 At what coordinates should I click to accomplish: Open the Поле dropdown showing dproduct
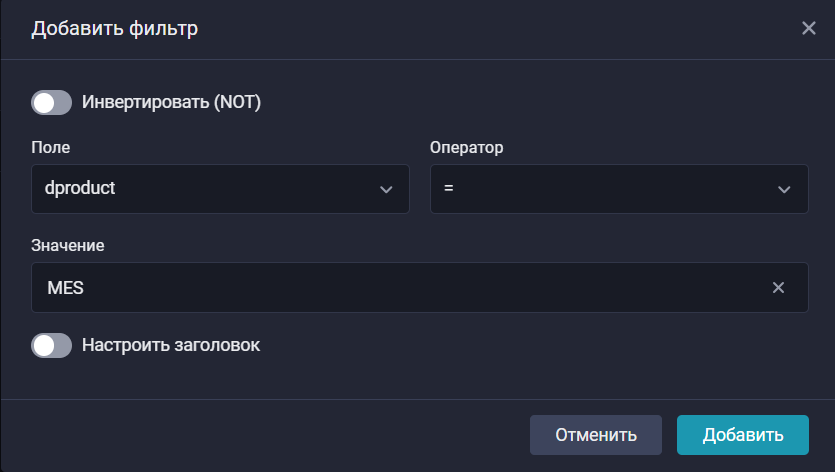pyautogui.click(x=220, y=189)
